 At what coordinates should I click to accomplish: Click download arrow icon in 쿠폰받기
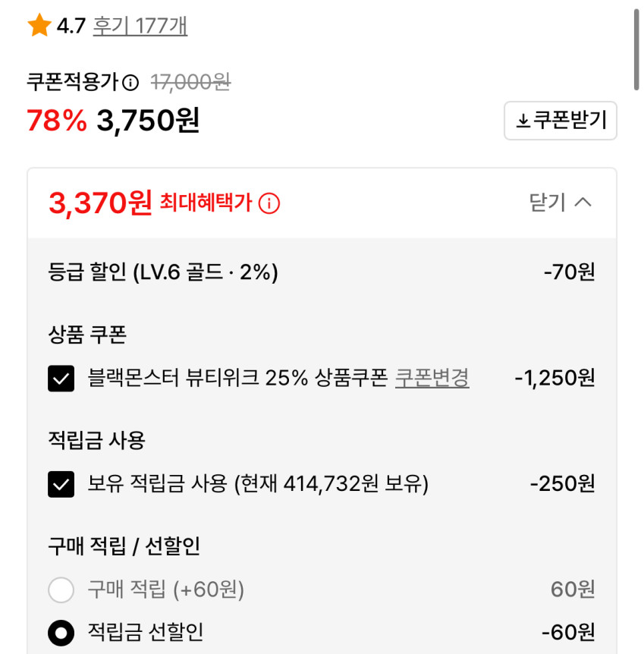tap(523, 121)
